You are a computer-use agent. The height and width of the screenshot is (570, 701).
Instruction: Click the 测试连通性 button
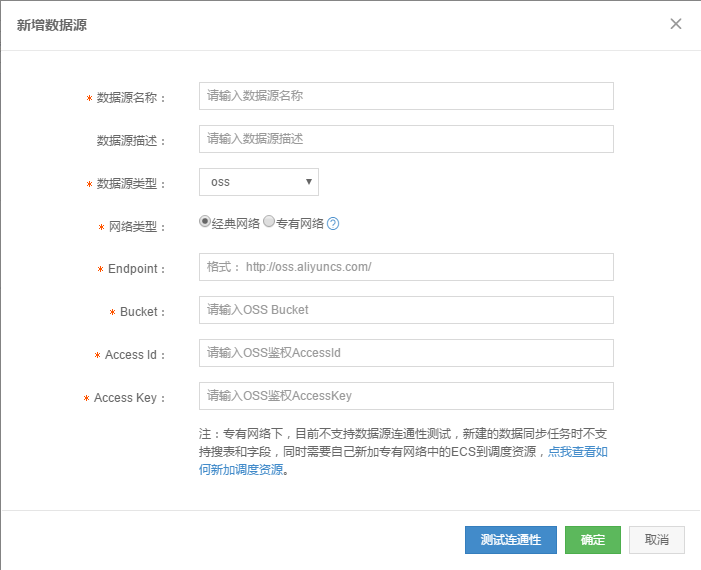click(x=511, y=540)
